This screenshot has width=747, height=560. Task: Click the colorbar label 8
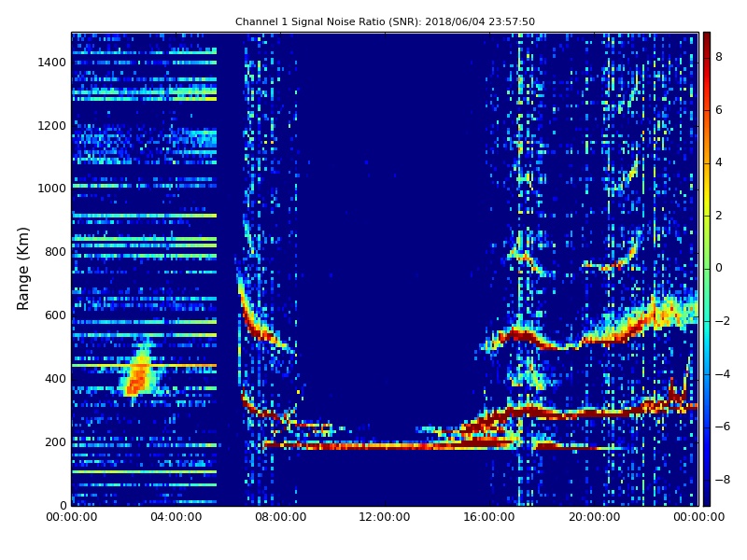(719, 57)
